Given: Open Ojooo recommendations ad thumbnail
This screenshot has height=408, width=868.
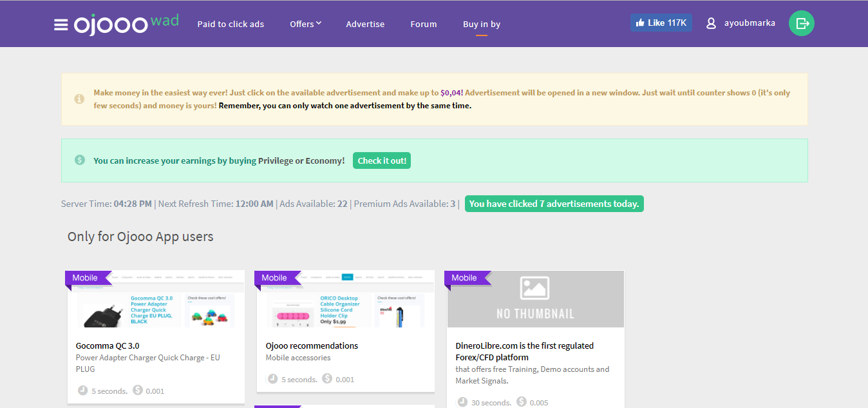Looking at the screenshot, I should [x=346, y=299].
